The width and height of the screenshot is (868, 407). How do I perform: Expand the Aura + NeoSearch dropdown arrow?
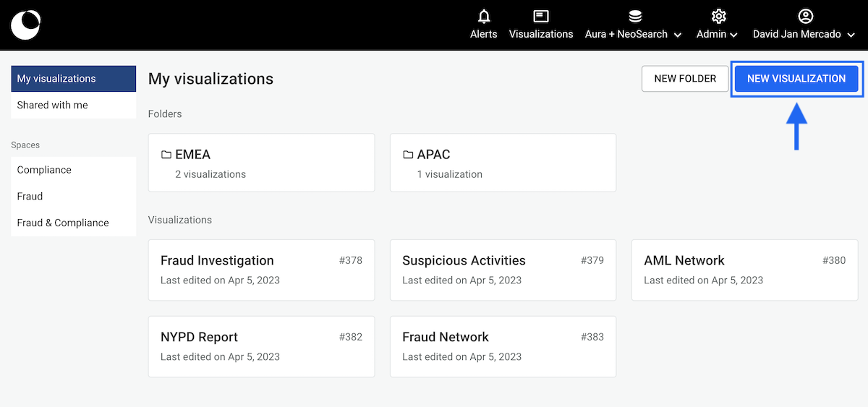(678, 35)
